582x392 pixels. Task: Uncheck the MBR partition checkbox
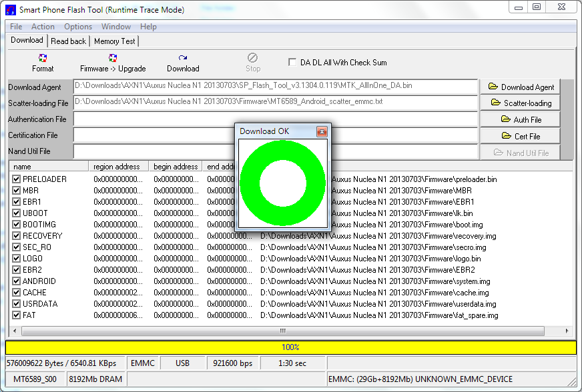click(x=16, y=191)
